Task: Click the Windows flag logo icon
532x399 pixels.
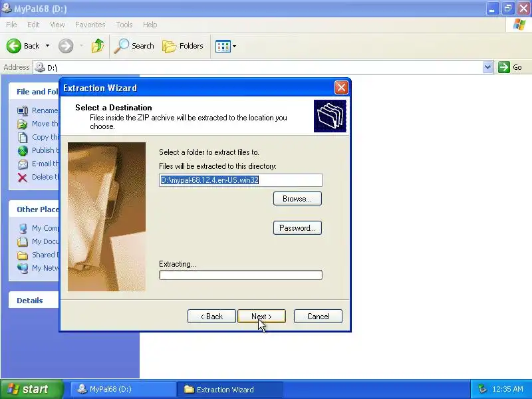Action: click(x=519, y=25)
